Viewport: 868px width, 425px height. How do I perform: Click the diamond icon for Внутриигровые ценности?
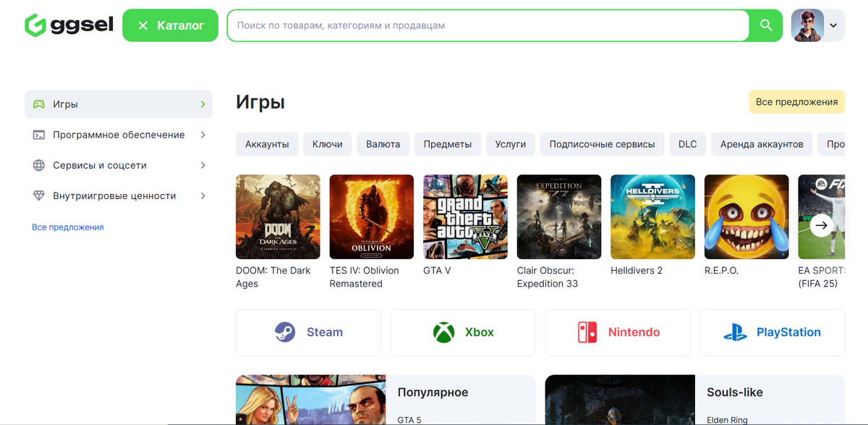39,195
